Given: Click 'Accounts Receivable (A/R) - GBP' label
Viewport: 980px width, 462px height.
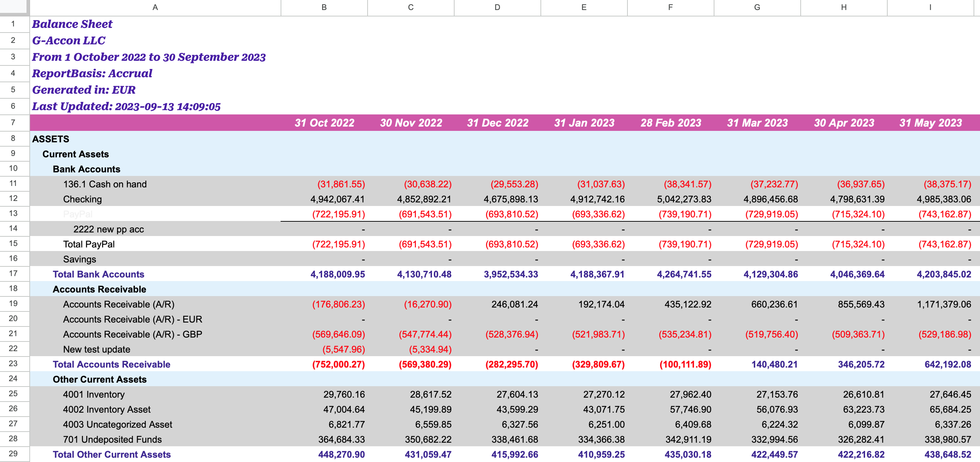Looking at the screenshot, I should (132, 334).
